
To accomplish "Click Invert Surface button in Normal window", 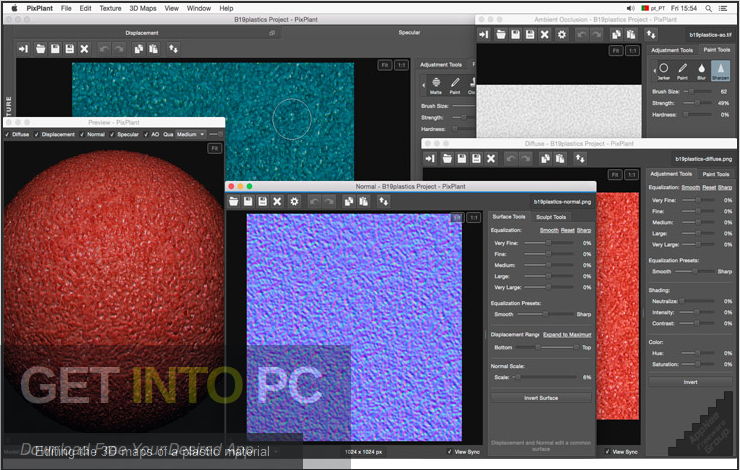I will click(x=541, y=398).
